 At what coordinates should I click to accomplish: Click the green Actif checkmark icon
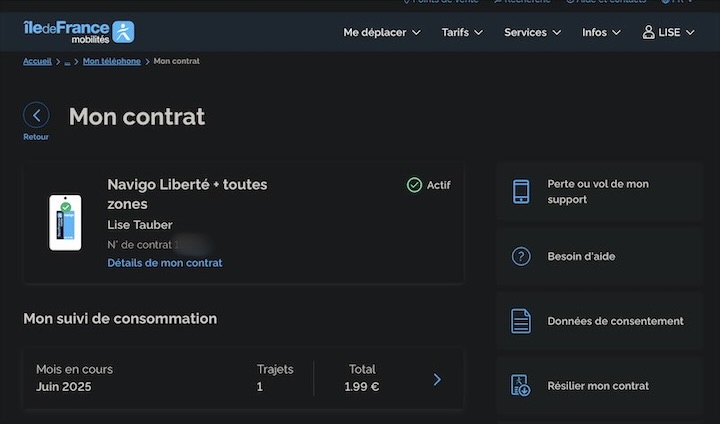(414, 185)
